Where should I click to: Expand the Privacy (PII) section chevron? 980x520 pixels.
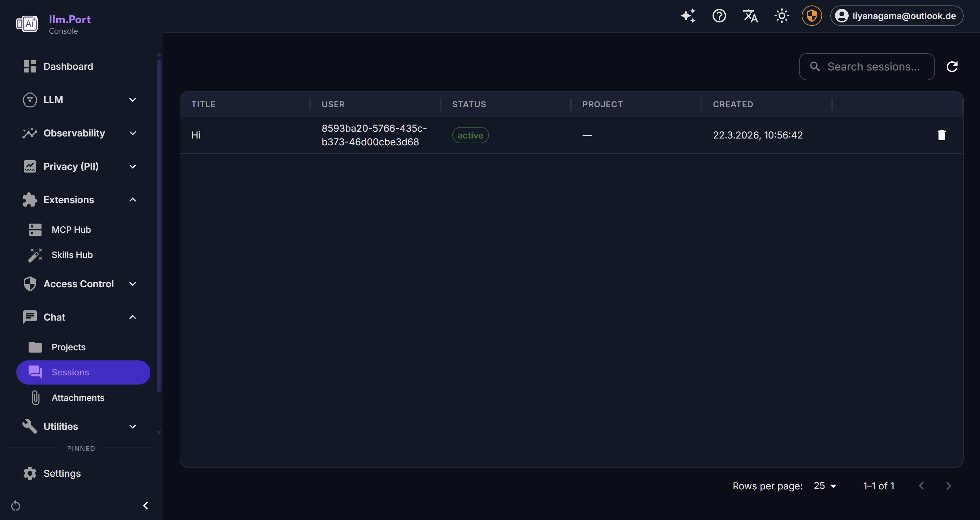click(x=133, y=166)
